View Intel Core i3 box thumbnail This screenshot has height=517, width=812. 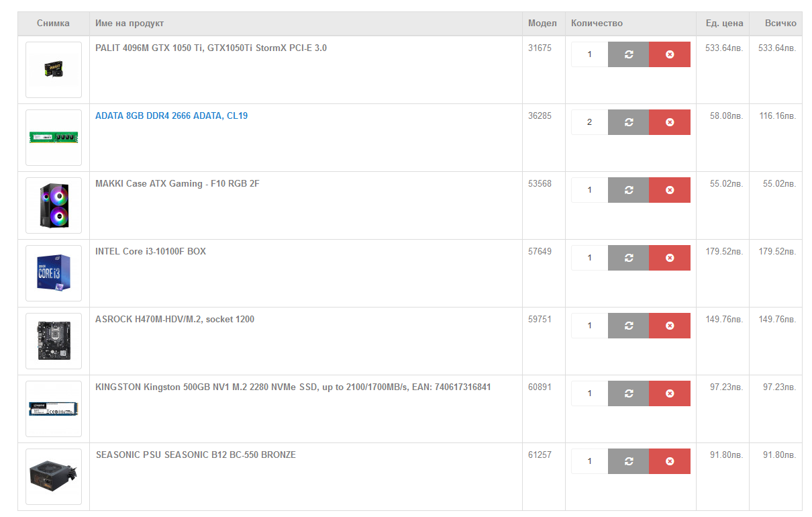click(54, 273)
